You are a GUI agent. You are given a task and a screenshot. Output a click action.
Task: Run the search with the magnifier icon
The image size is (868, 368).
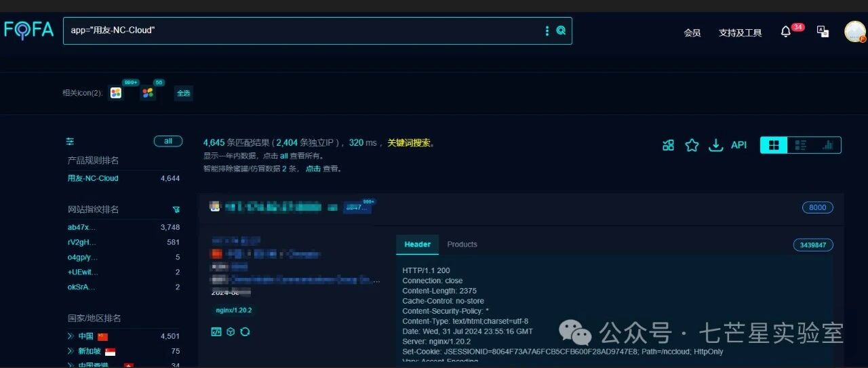pyautogui.click(x=561, y=30)
